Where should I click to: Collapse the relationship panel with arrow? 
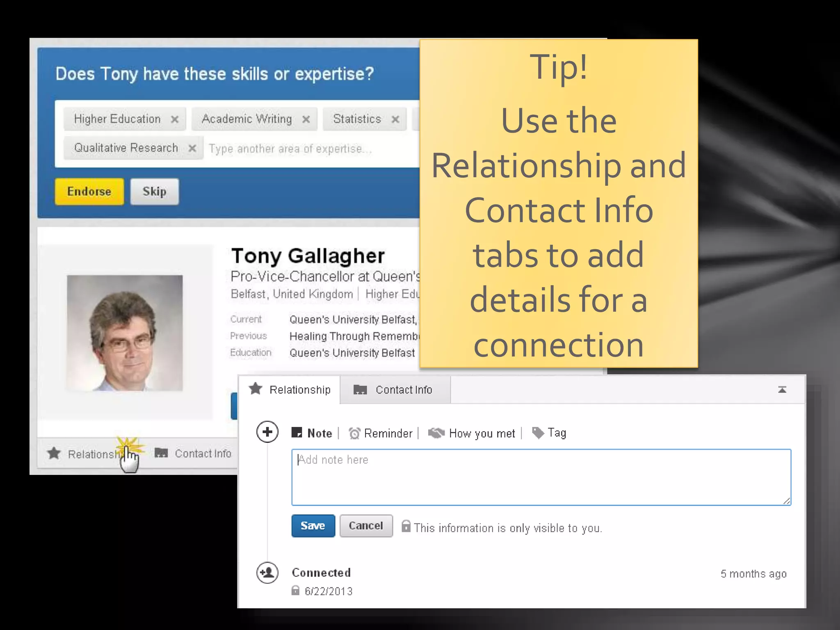782,390
